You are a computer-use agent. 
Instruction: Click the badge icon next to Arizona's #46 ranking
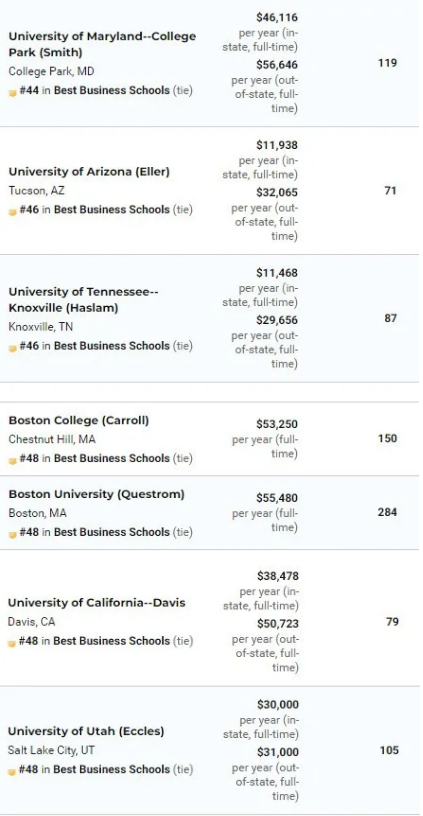tap(12, 212)
